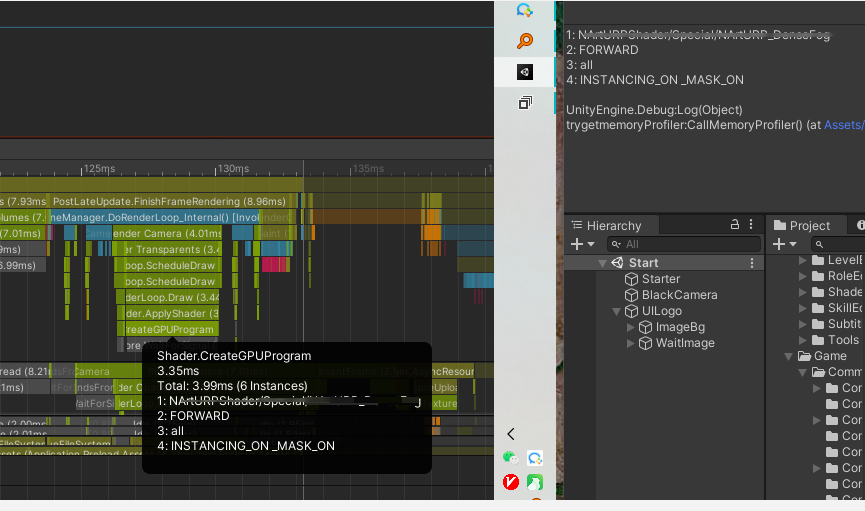This screenshot has height=511, width=865.
Task: Open the Hierarchy panel three-dot menu
Action: click(x=751, y=224)
